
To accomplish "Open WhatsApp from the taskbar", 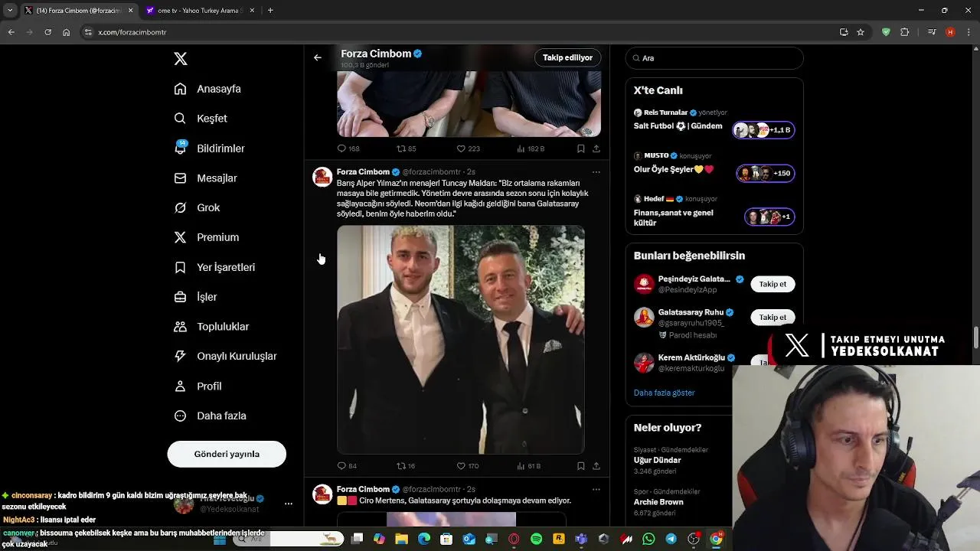I will tap(649, 540).
